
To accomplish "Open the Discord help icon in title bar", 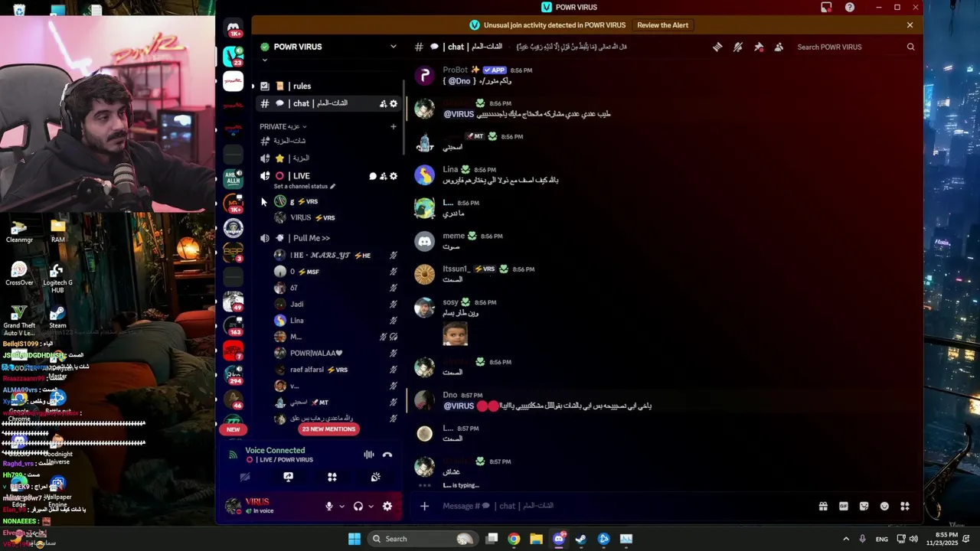I will tap(850, 7).
